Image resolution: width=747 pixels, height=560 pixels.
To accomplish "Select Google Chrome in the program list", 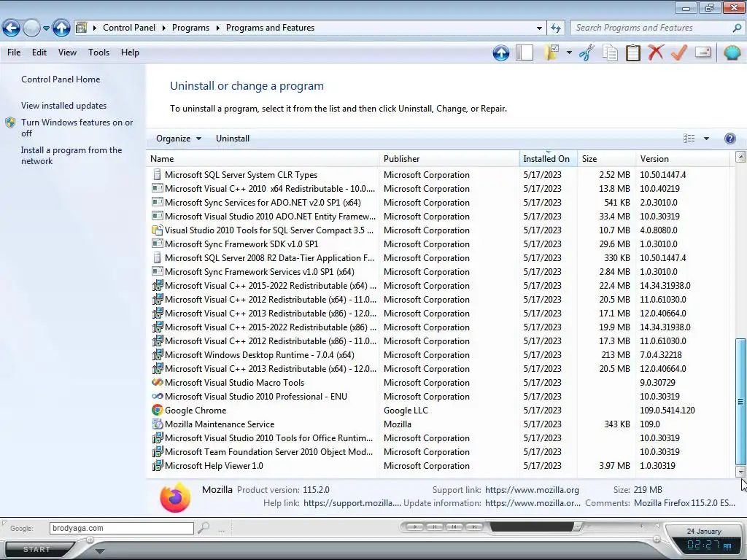I will pos(440,411).
